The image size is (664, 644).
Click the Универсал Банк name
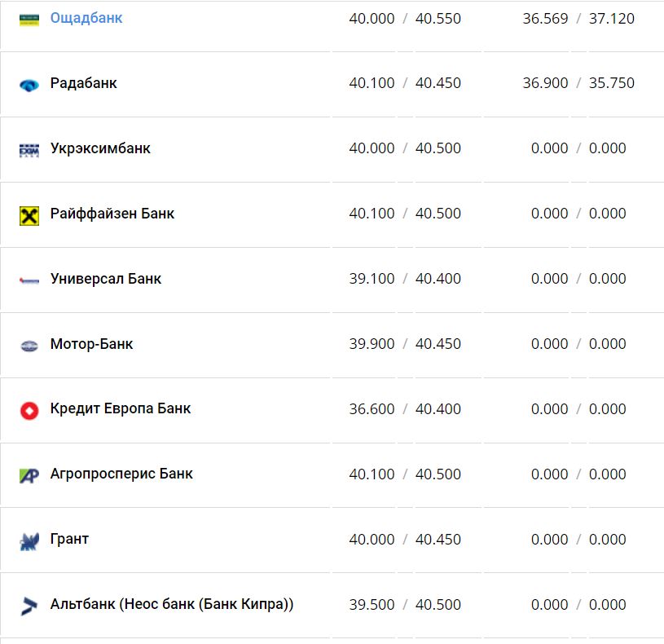click(106, 279)
